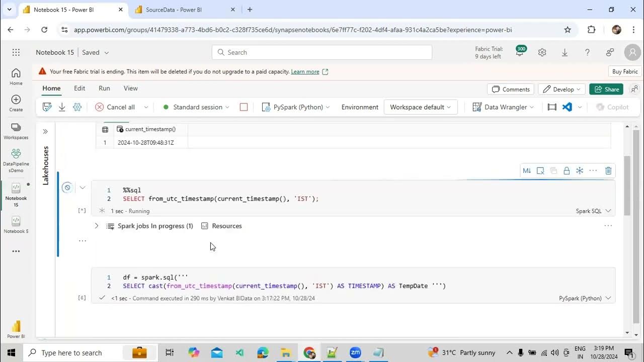Switch to the Edit ribbon tab
This screenshot has height=362, width=644.
click(x=79, y=88)
